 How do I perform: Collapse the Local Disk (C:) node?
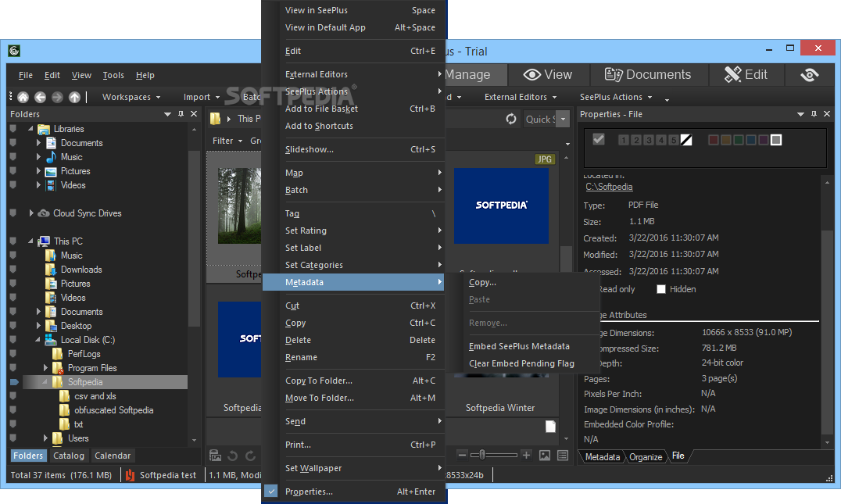tap(38, 339)
